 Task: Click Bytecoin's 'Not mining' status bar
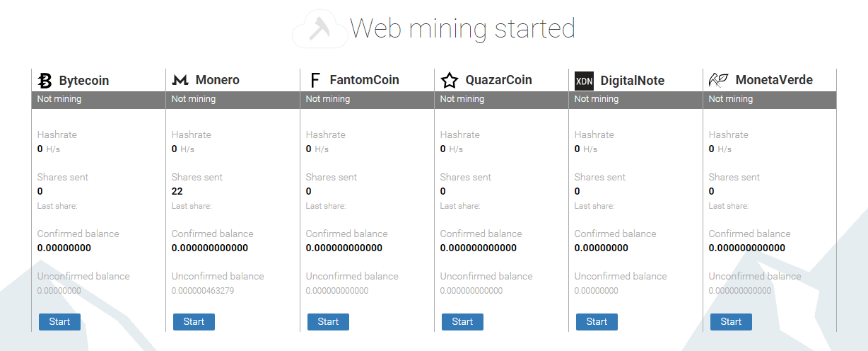(98, 100)
